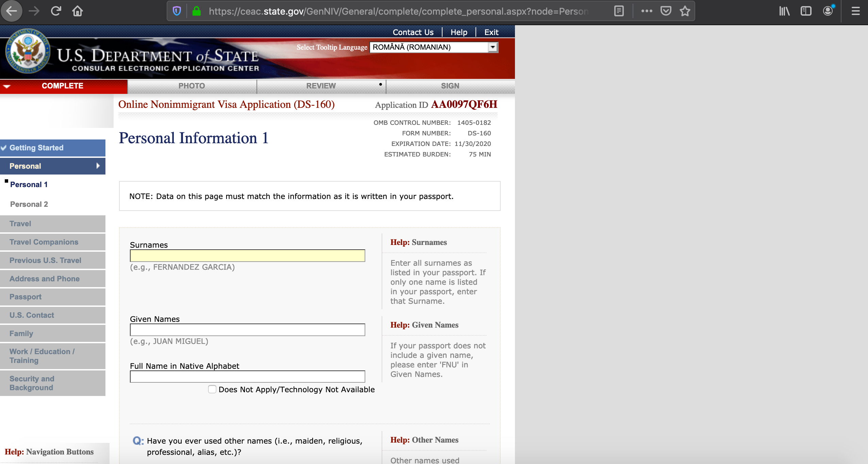Toggle the browser sidebar
Image resolution: width=868 pixels, height=464 pixels.
pyautogui.click(x=806, y=11)
